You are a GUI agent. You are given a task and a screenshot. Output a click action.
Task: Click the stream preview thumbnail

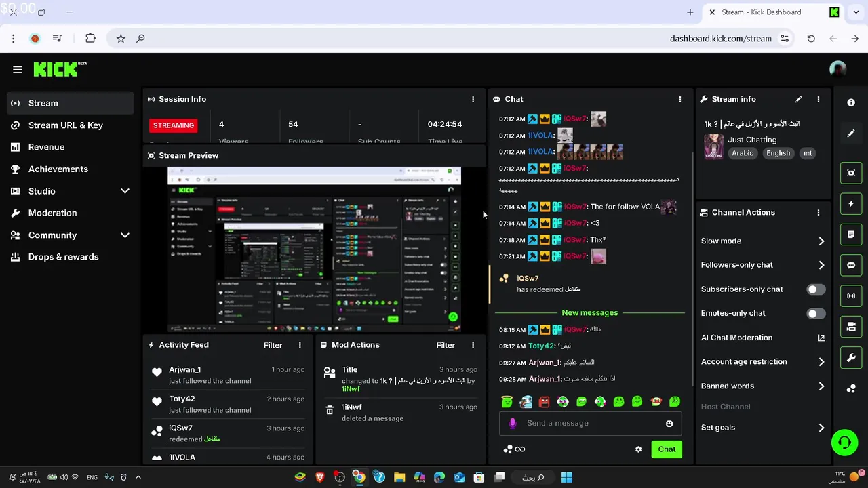click(314, 249)
